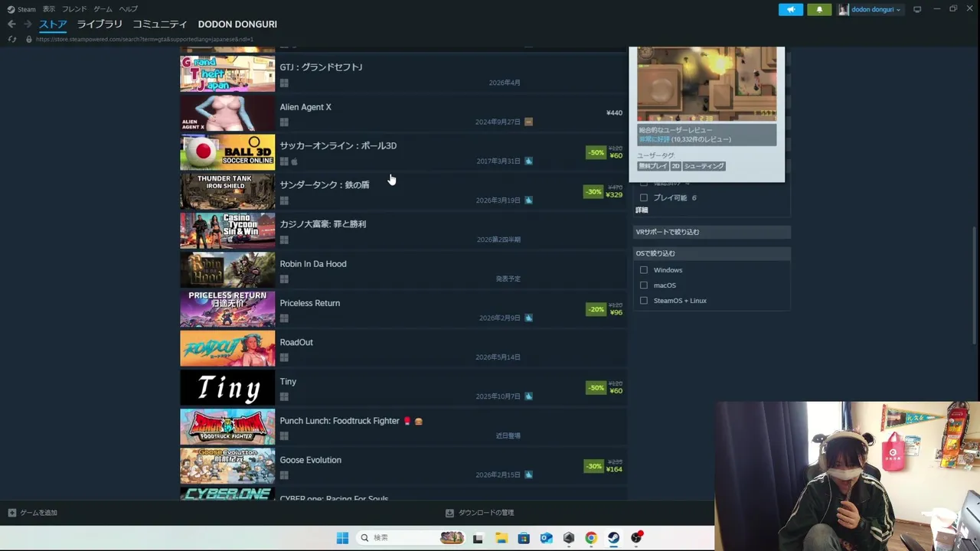Open File Explorer from the taskbar
980x551 pixels.
(x=501, y=538)
